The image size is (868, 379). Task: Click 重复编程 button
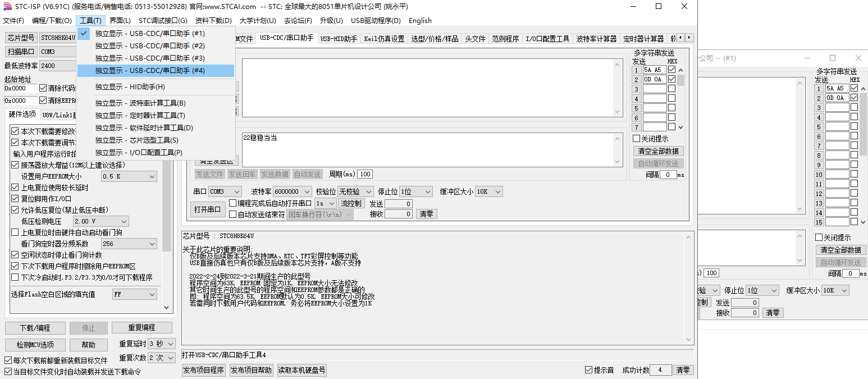coord(141,328)
